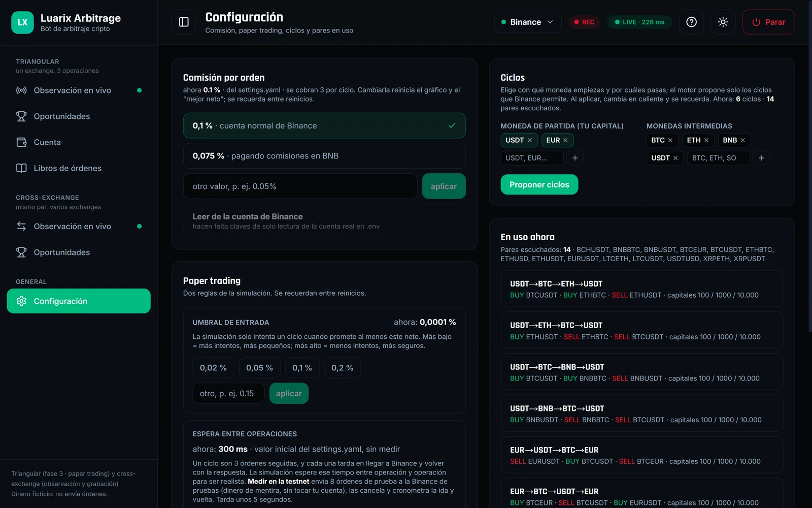Remove USDT from intermediate currencies
This screenshot has width=812, height=508.
tap(675, 158)
